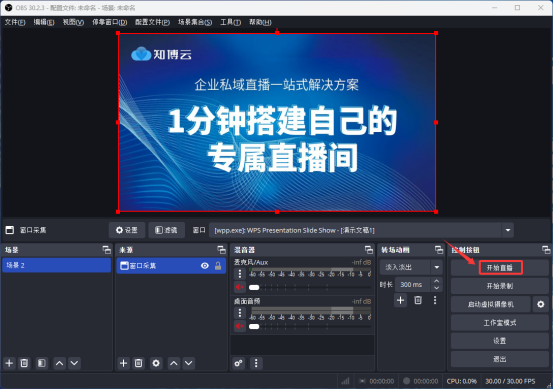
Task: Adjust the 桌面音频 volume slider
Action: coord(310,327)
